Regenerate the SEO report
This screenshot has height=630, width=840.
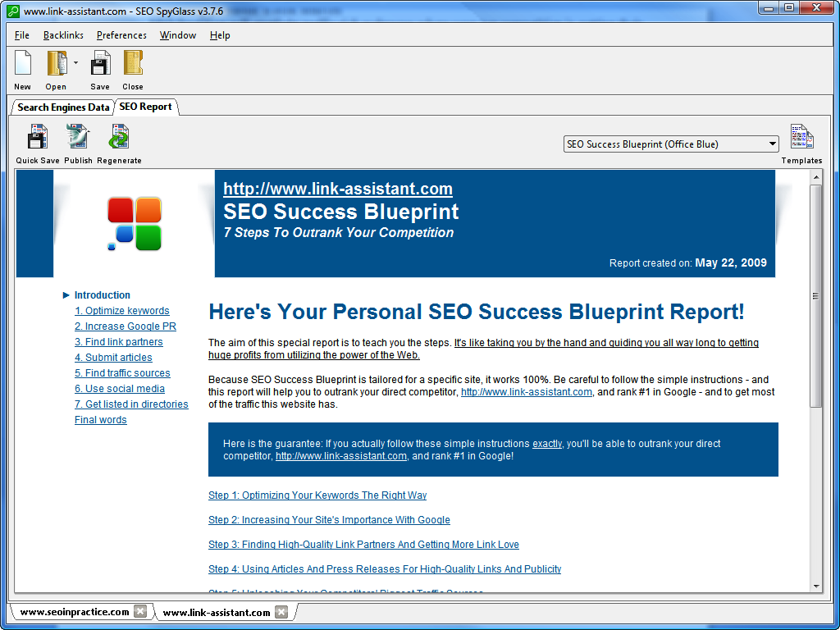[x=119, y=137]
